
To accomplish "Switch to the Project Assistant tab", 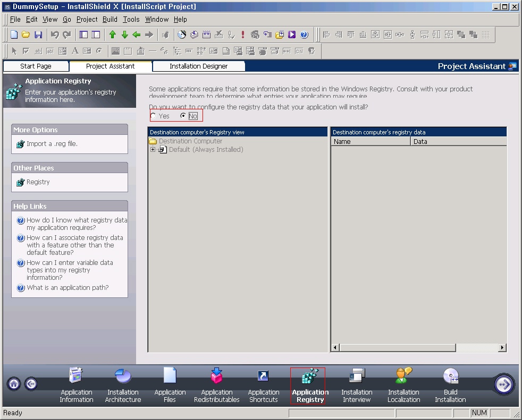I will 111,66.
